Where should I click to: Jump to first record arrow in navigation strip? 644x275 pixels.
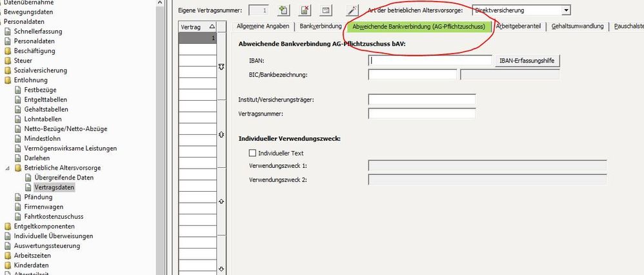click(221, 66)
